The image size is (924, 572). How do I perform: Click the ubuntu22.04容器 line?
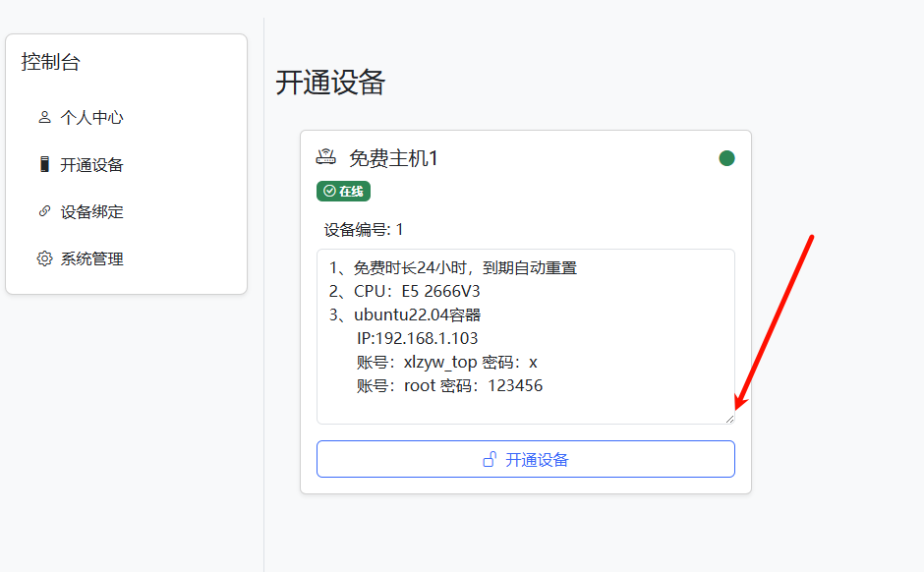(404, 315)
